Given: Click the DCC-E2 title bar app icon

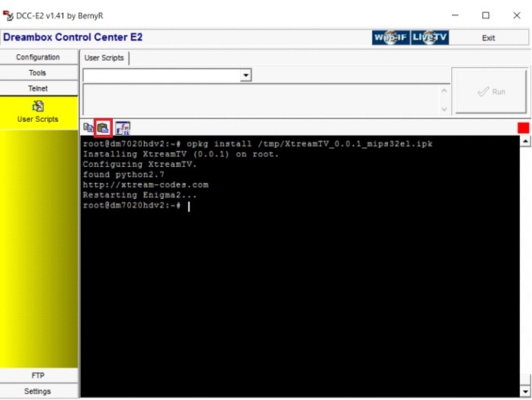Looking at the screenshot, I should 8,14.
